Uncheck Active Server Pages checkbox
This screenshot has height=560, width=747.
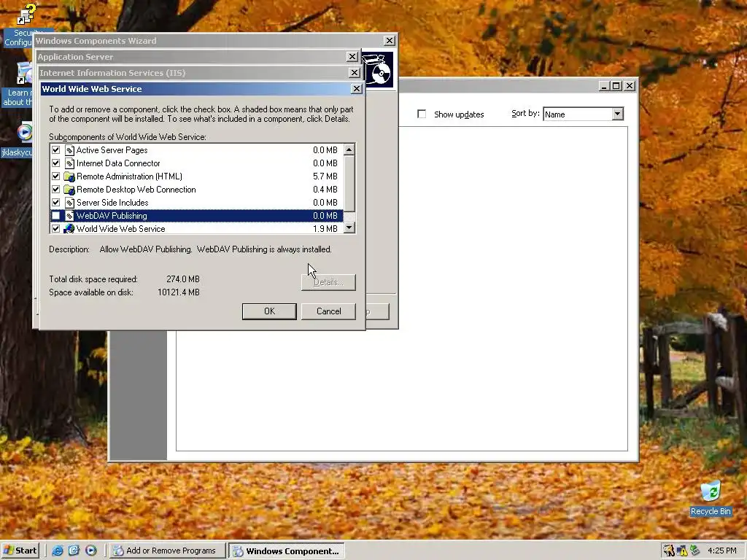[55, 150]
